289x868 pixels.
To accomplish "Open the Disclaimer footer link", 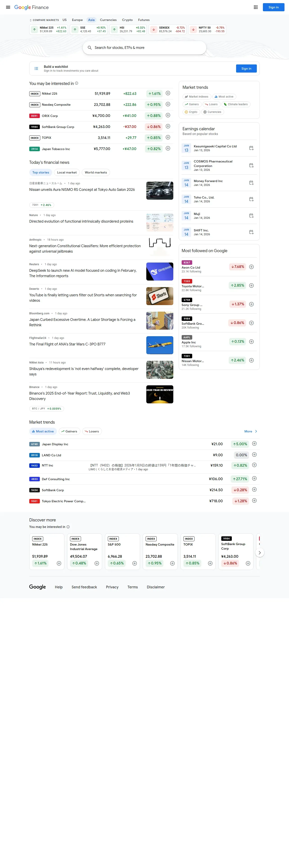I will tap(156, 587).
